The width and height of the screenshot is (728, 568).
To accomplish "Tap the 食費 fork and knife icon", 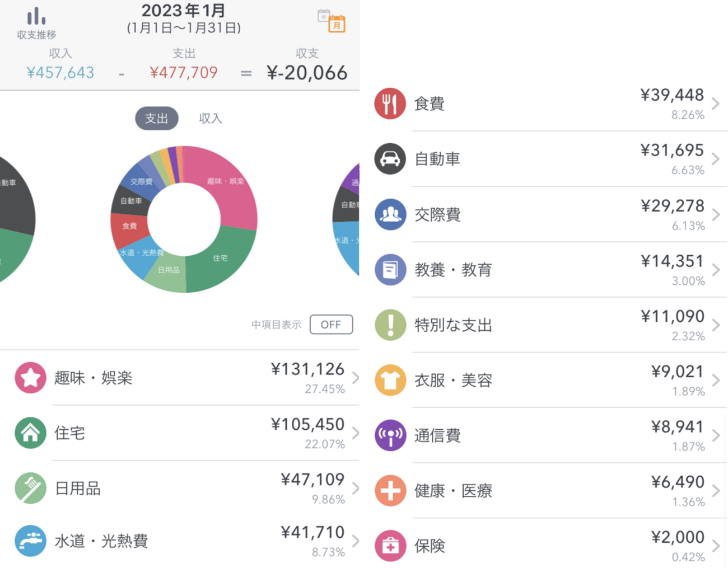I will click(x=390, y=104).
